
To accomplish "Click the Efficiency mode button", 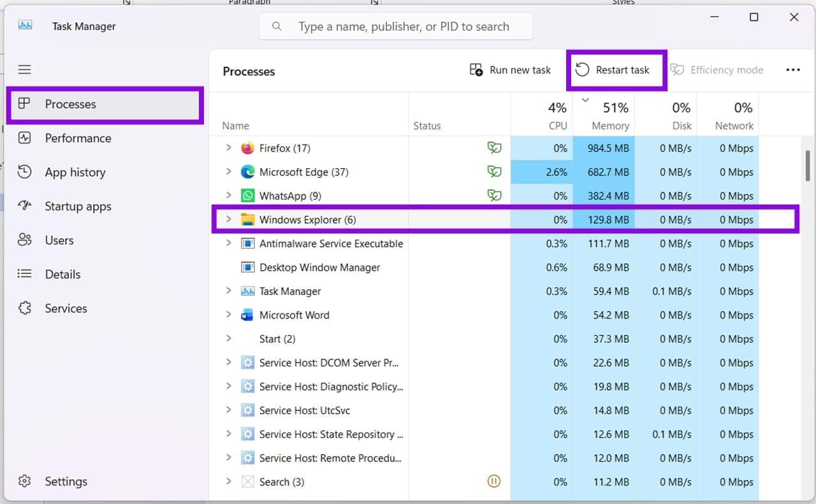I will pyautogui.click(x=717, y=70).
